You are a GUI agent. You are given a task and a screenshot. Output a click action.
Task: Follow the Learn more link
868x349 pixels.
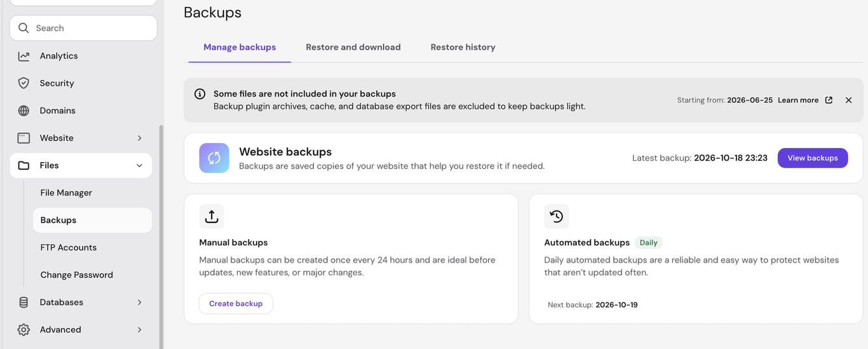point(797,100)
